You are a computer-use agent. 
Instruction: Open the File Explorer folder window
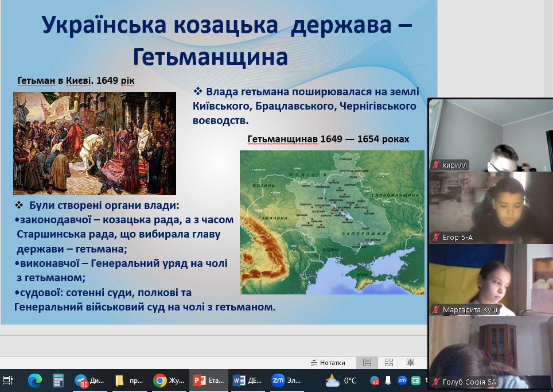tap(128, 381)
